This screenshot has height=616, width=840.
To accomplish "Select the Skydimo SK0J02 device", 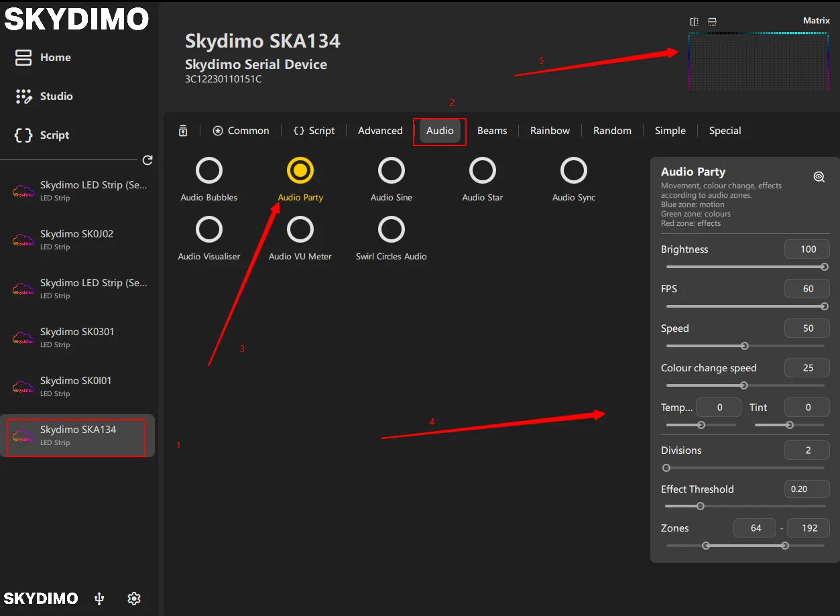I will pyautogui.click(x=76, y=239).
